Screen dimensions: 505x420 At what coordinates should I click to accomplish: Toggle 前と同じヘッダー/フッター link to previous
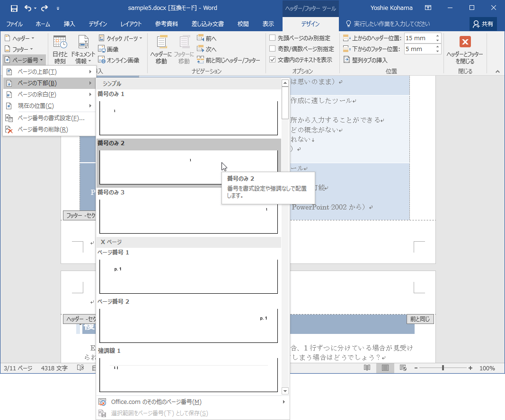tap(228, 60)
